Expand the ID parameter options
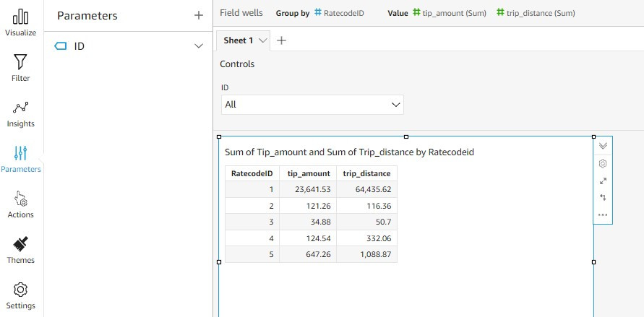644x317 pixels. 199,46
